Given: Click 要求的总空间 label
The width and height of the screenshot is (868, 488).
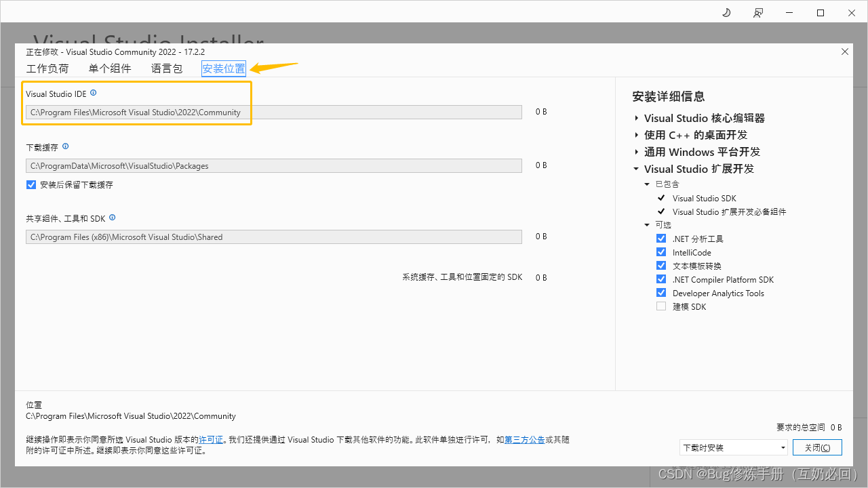Looking at the screenshot, I should (801, 428).
